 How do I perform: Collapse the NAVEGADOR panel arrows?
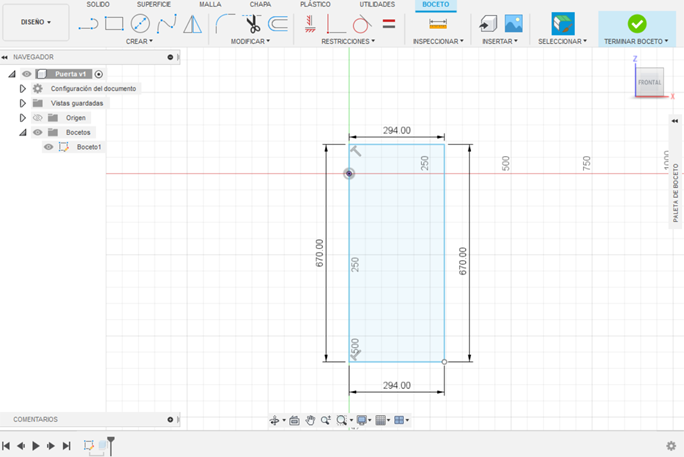(x=4, y=57)
